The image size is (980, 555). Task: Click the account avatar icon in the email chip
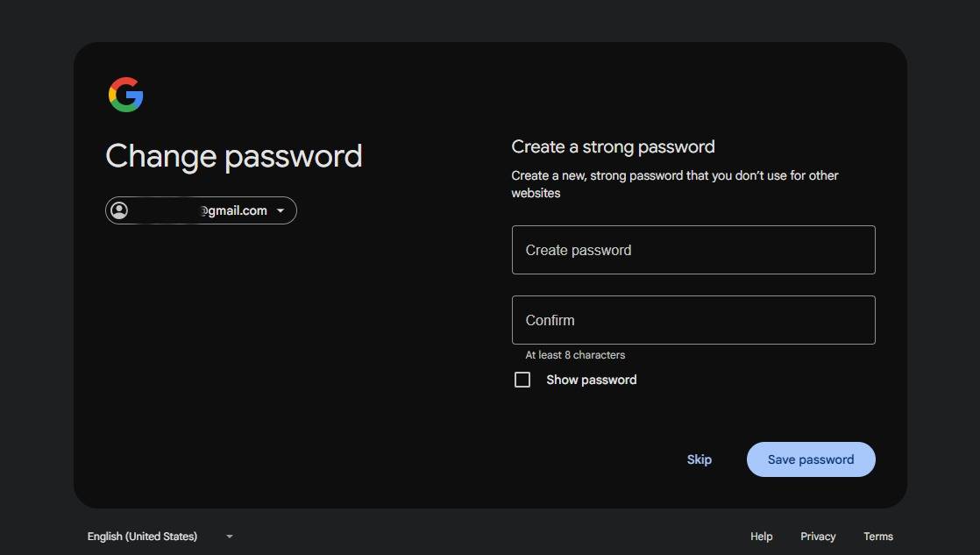119,210
